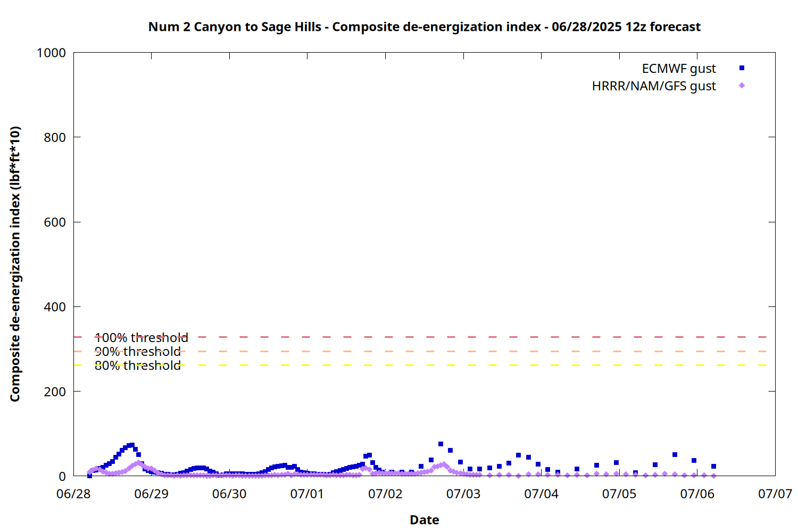Click the y-axis label 600

(x=55, y=222)
